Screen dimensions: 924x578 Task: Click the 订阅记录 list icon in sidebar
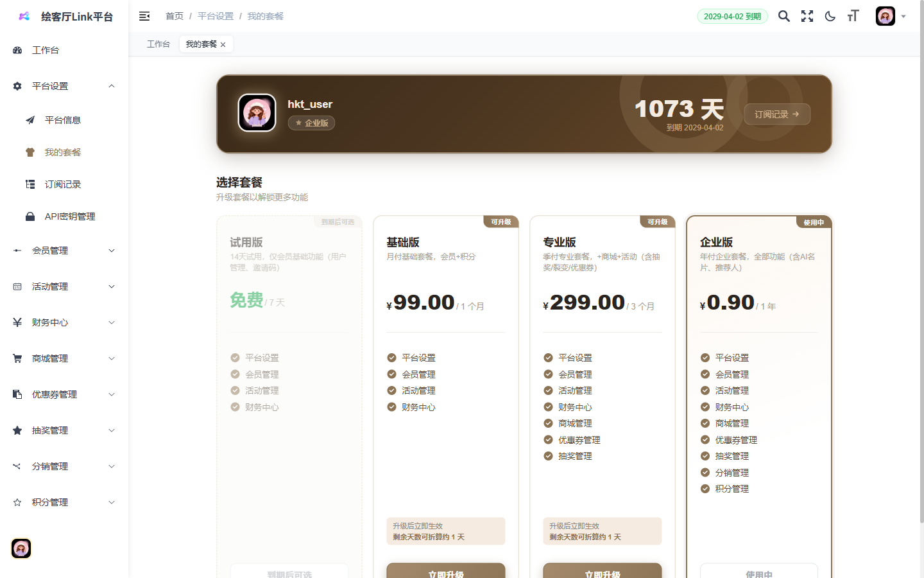(30, 184)
